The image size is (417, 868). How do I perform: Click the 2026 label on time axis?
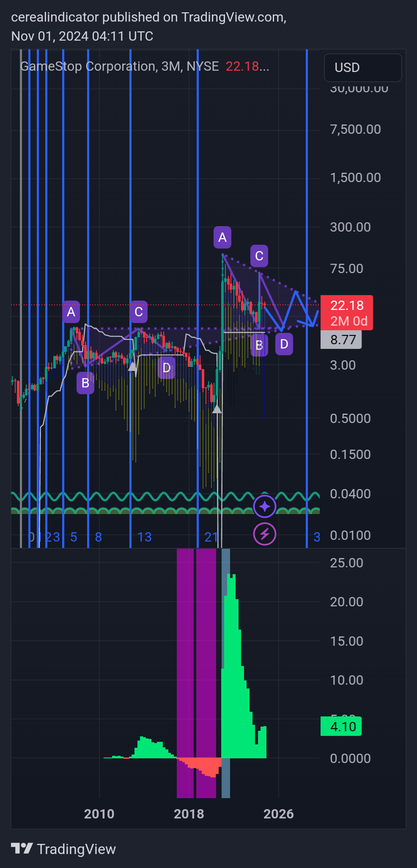tap(279, 814)
